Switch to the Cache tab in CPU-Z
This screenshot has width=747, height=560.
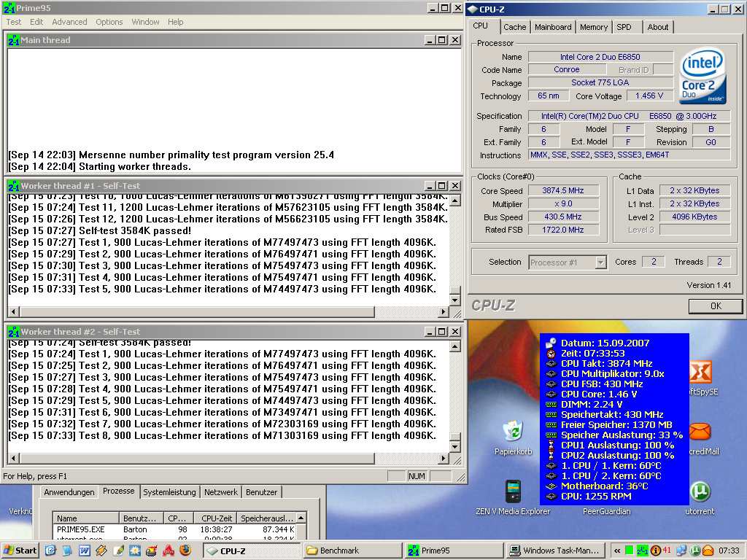coord(514,27)
